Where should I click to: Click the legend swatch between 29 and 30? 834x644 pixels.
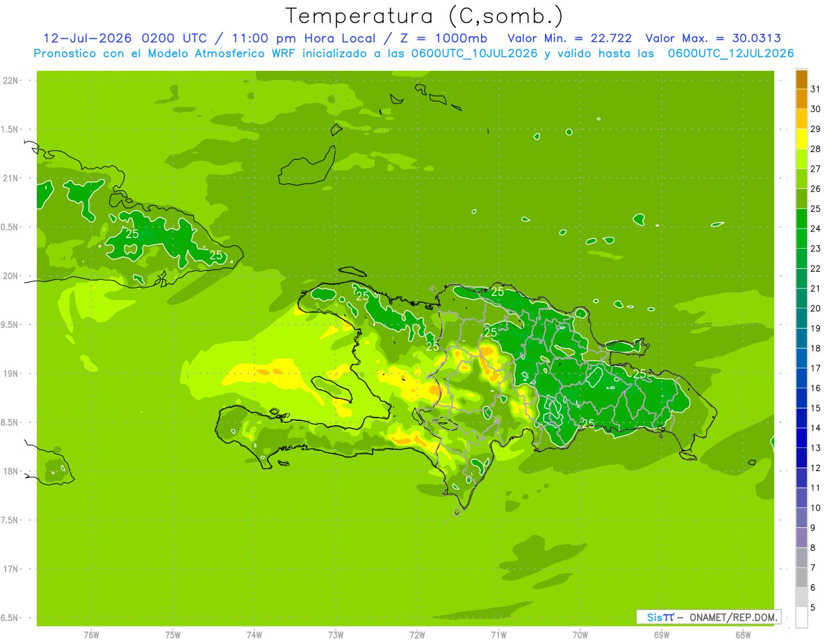(801, 119)
